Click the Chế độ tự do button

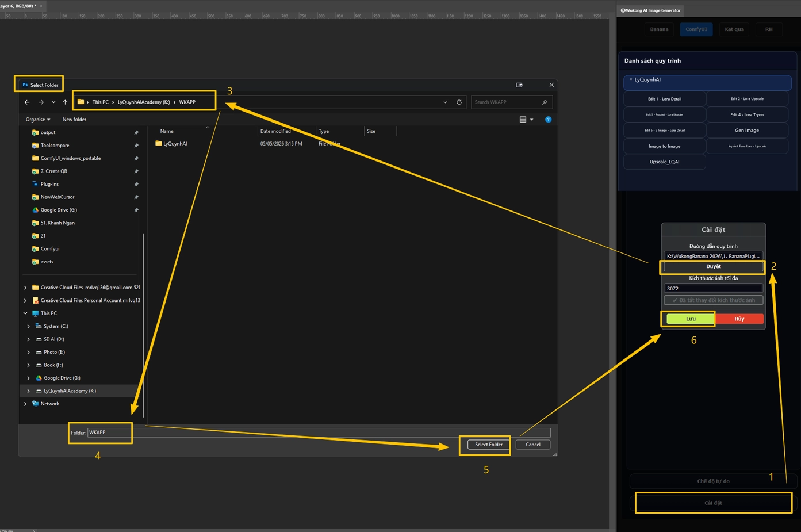click(x=713, y=481)
